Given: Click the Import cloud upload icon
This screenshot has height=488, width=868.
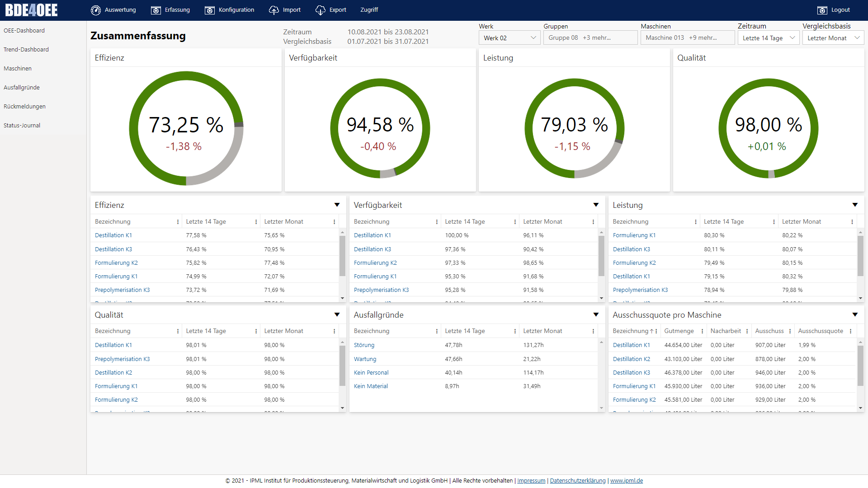Looking at the screenshot, I should click(x=274, y=10).
